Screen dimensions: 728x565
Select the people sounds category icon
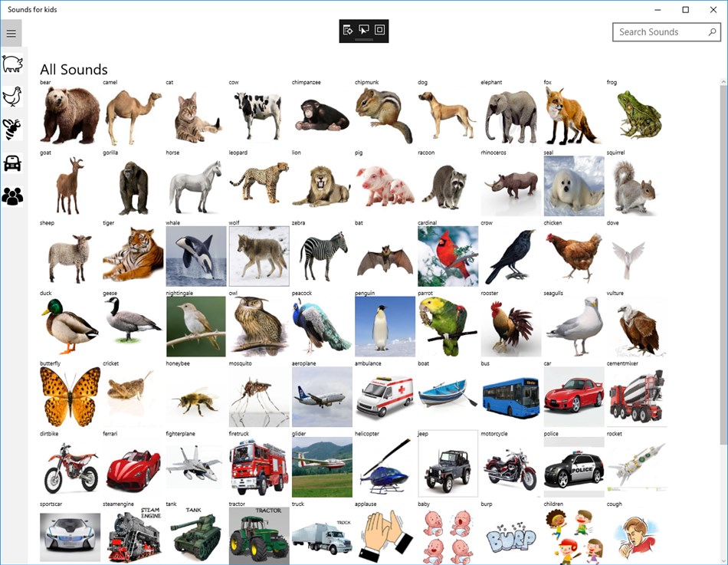[12, 196]
